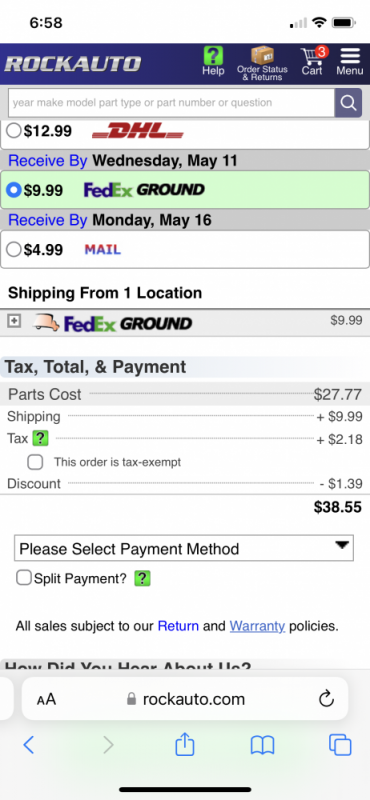Open the Select Payment Method dropdown

[x=184, y=548]
